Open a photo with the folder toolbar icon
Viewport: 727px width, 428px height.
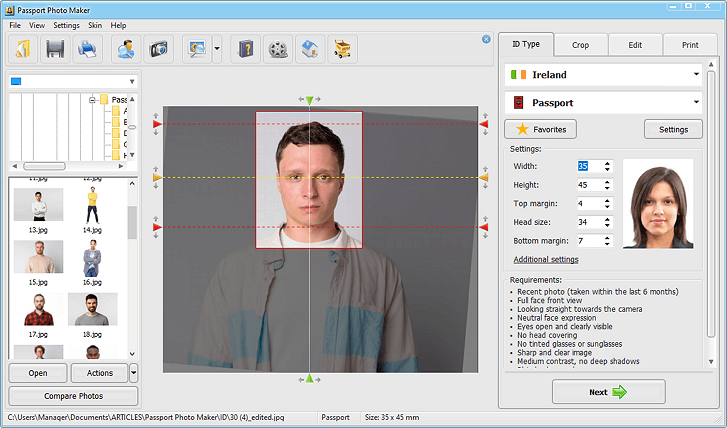23,49
